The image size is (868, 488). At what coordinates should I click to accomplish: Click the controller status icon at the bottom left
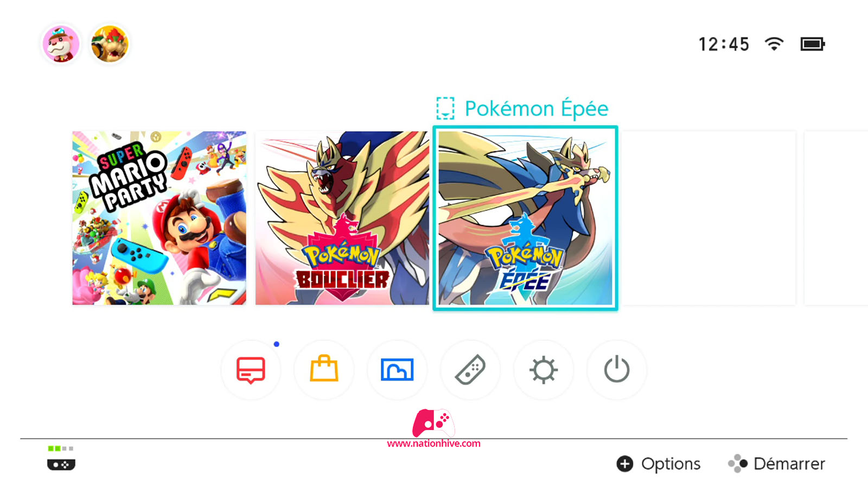61,459
